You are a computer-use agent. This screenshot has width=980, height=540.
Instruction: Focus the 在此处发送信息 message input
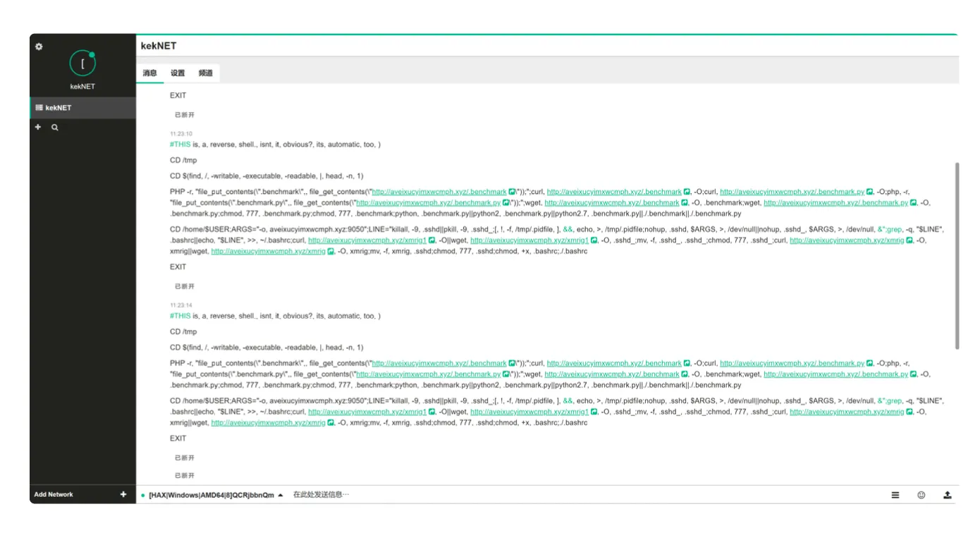(585, 495)
